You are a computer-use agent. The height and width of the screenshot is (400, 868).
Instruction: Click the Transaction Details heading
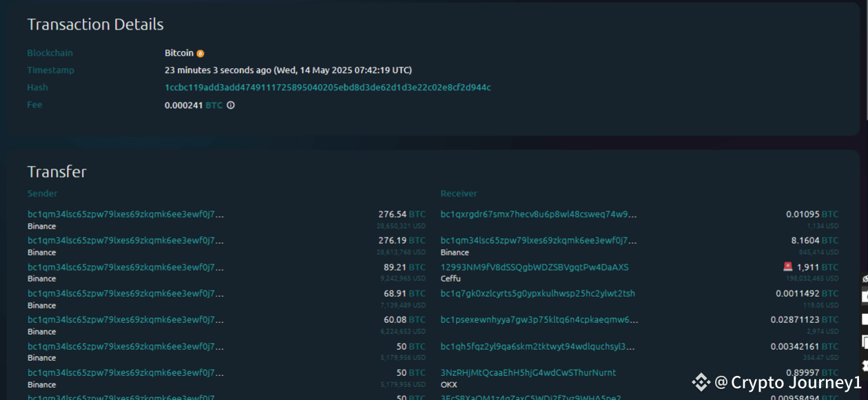click(x=95, y=24)
